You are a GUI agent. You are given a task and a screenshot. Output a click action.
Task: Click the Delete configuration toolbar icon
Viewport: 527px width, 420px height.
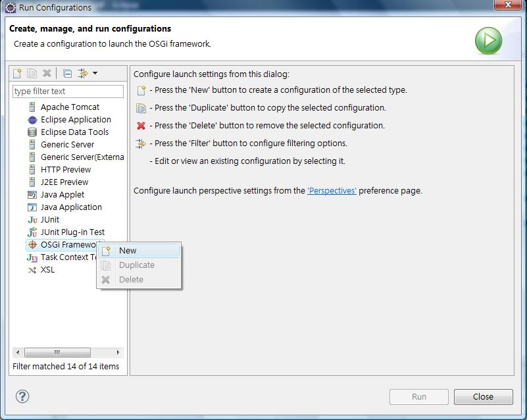47,73
